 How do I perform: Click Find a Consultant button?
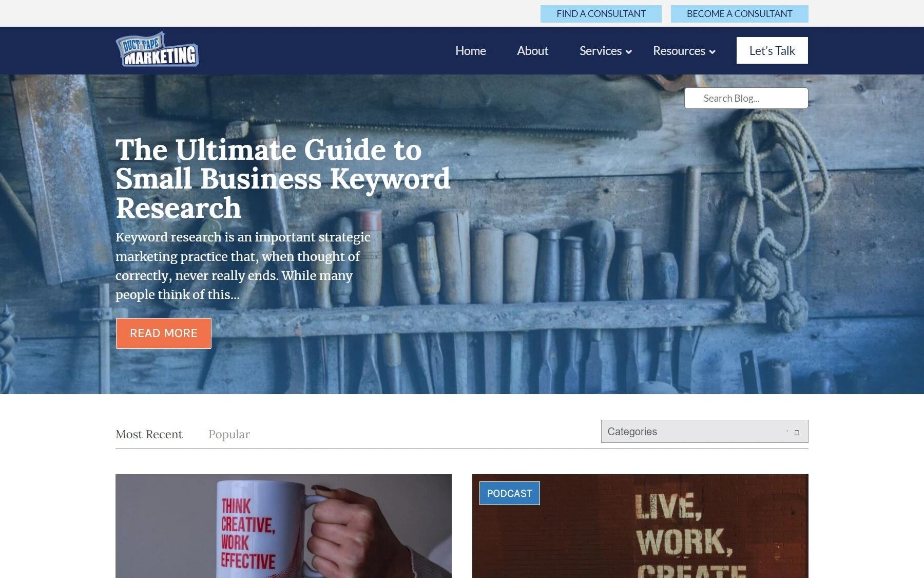pyautogui.click(x=601, y=14)
